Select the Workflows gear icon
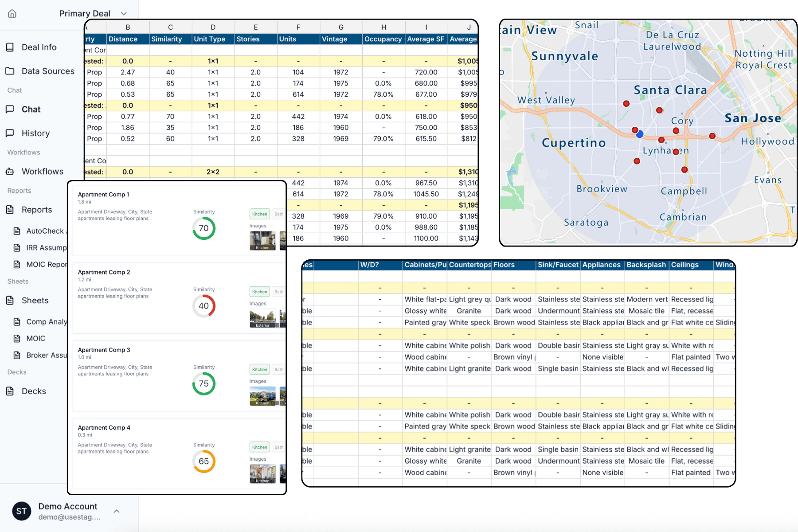Image resolution: width=798 pixels, height=532 pixels. pos(10,171)
